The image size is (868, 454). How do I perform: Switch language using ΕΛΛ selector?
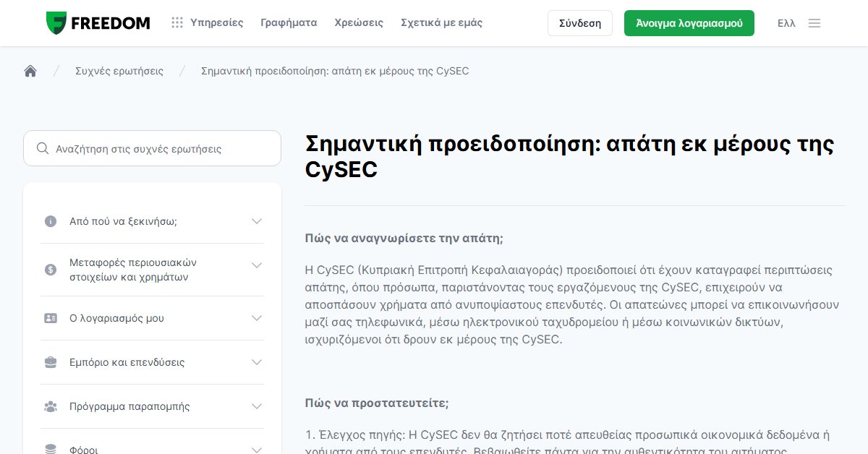786,23
